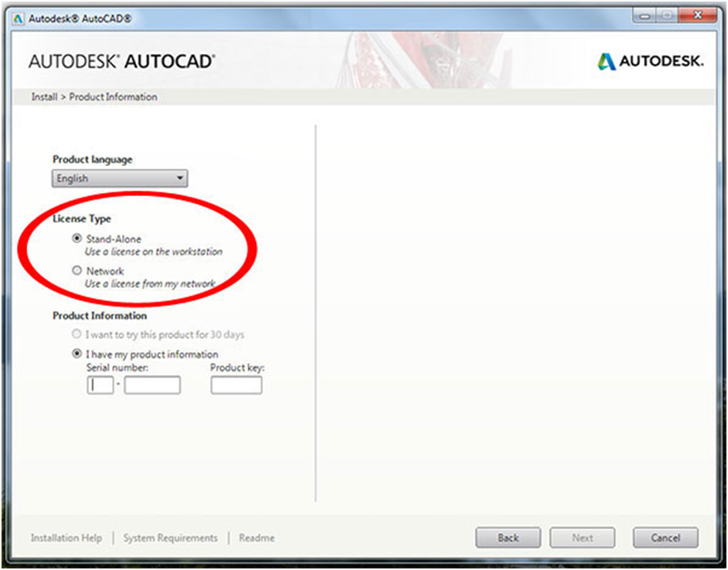Image resolution: width=728 pixels, height=570 pixels.
Task: Open the System Requirements link
Action: [x=170, y=538]
